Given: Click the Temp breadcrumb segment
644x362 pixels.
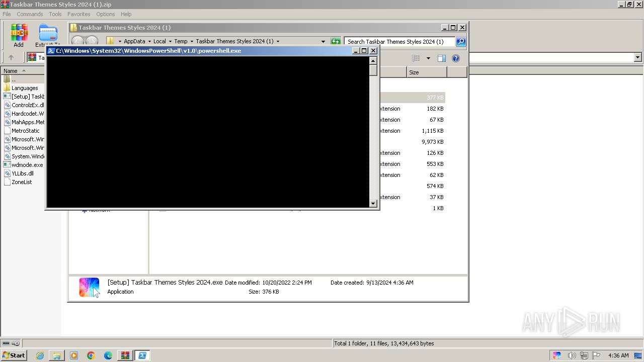Looking at the screenshot, I should (181, 42).
